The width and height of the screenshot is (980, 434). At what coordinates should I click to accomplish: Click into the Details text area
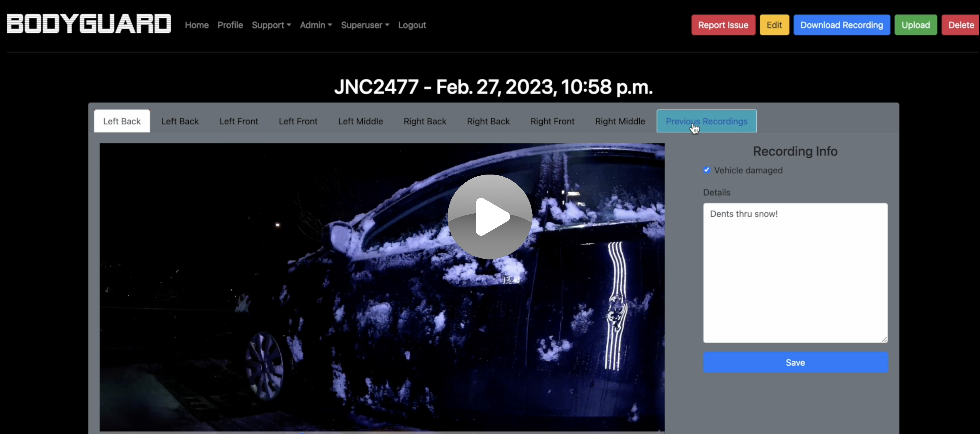(795, 273)
